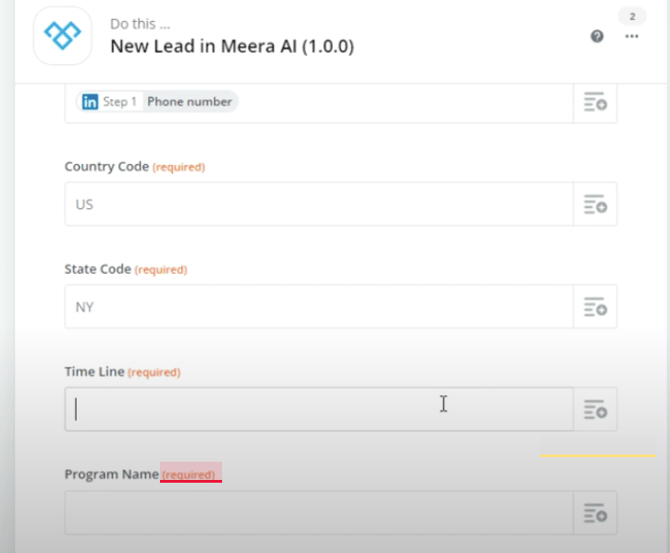Insert data icon beside State Code field
Image resolution: width=670 pixels, height=553 pixels.
[595, 307]
